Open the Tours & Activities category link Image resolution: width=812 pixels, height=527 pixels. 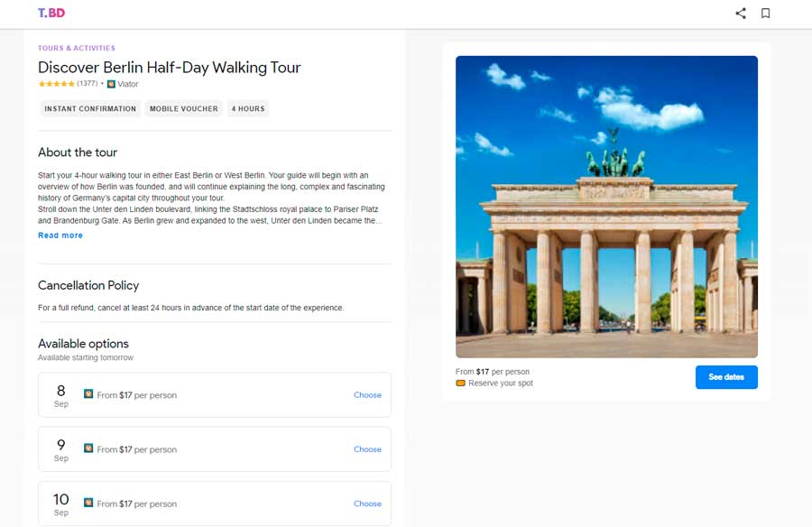[77, 49]
